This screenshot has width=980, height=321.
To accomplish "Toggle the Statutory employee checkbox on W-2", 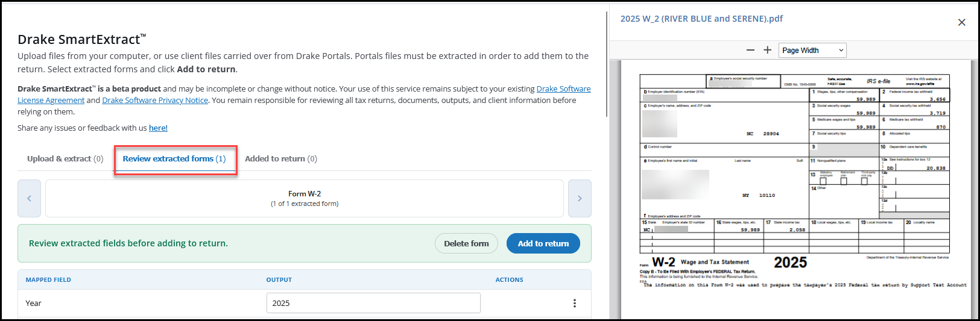I will [x=823, y=181].
